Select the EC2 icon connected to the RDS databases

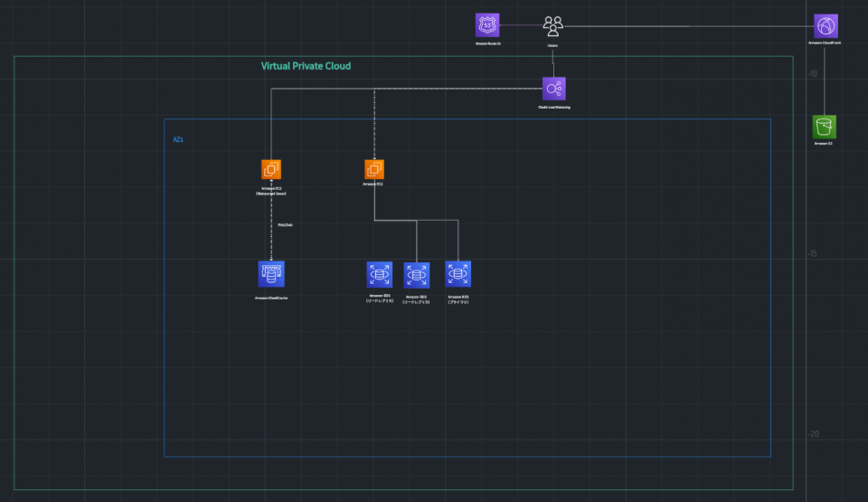click(x=374, y=169)
